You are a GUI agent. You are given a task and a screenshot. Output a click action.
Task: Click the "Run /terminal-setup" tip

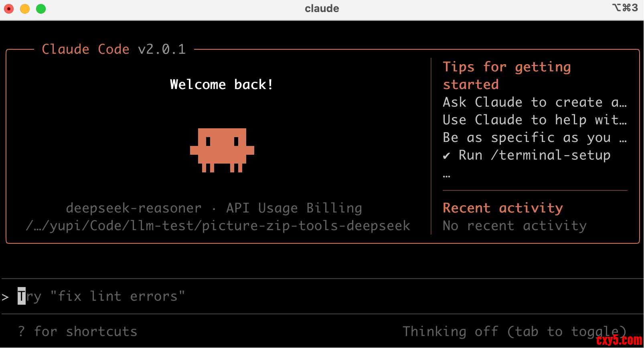[x=535, y=155]
